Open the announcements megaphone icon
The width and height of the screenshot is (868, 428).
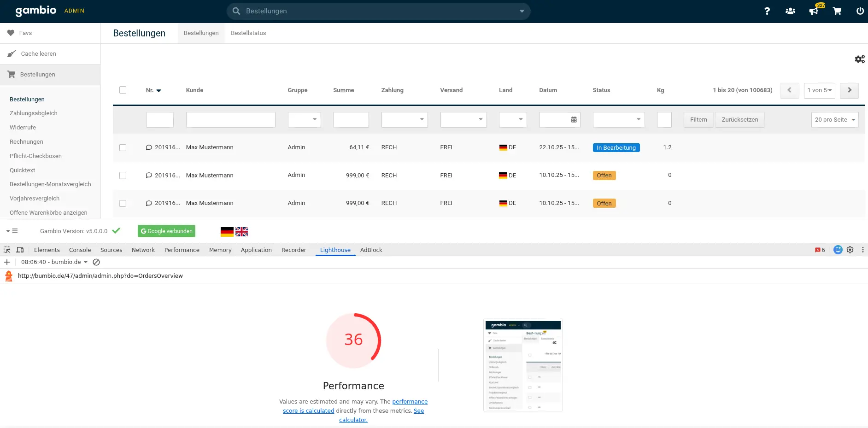click(x=814, y=11)
